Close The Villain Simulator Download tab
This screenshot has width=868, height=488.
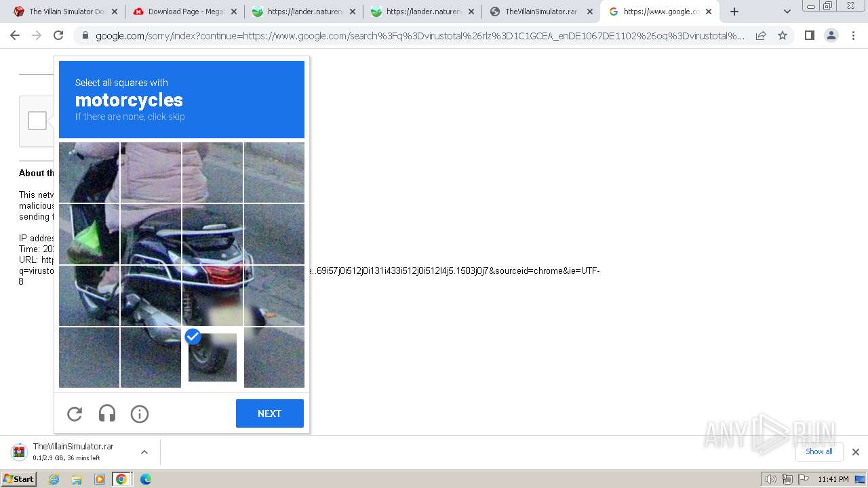[114, 12]
